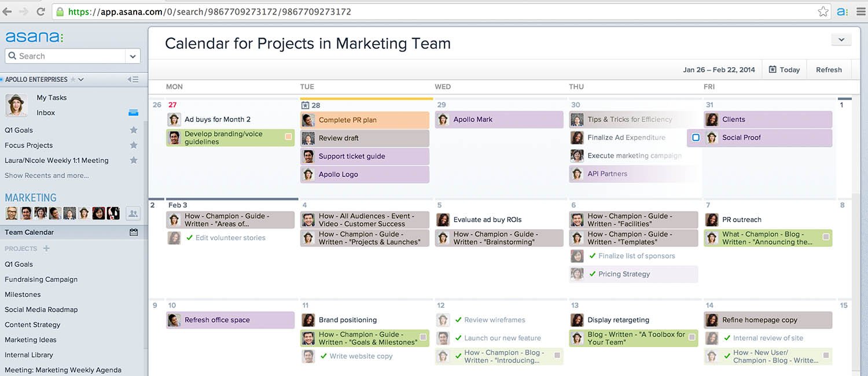
Task: Open the orange Complete PR plan task
Action: pyautogui.click(x=365, y=120)
